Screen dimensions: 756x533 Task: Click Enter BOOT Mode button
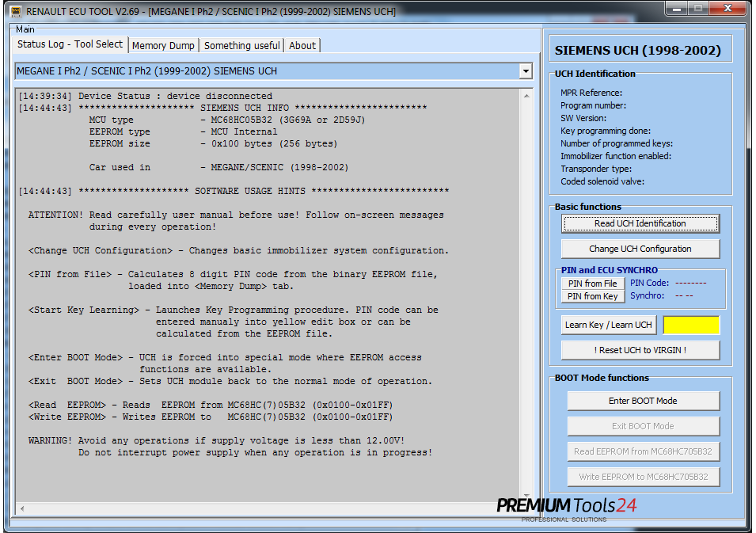point(643,401)
